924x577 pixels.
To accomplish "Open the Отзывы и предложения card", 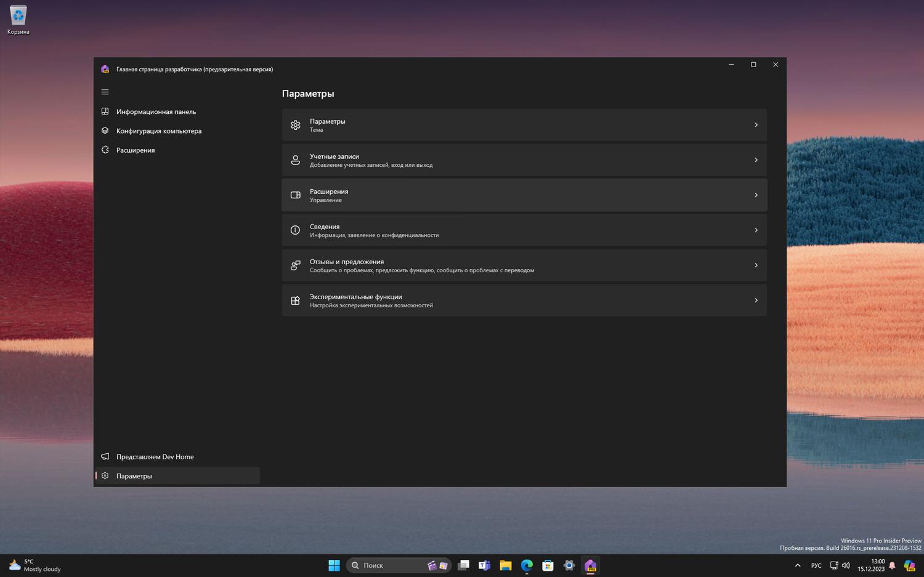I will point(524,265).
